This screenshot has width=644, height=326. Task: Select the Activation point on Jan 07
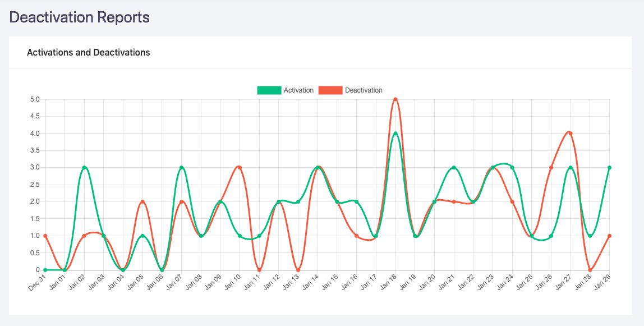point(181,168)
